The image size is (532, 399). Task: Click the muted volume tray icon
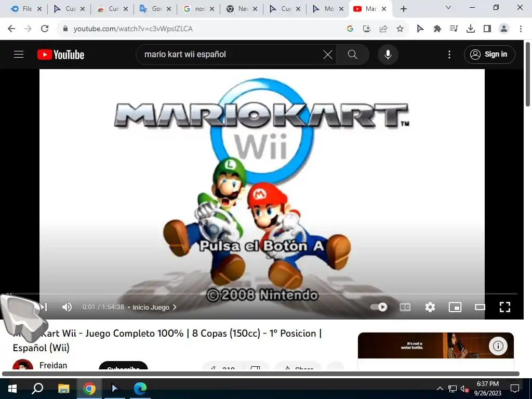tap(464, 389)
